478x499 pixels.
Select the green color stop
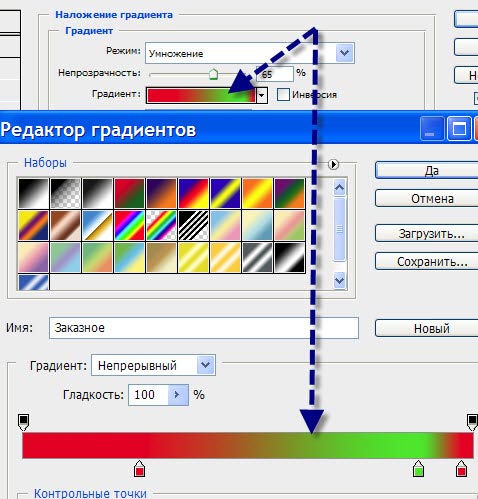pyautogui.click(x=418, y=469)
